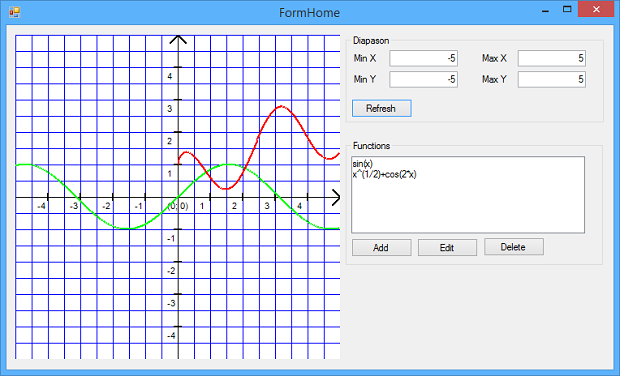The width and height of the screenshot is (620, 376).
Task: Click the Delete function button
Action: [514, 247]
